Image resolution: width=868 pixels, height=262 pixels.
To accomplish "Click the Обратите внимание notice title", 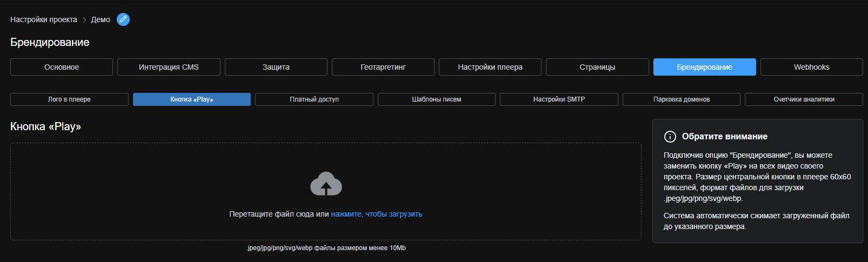I will coord(724,137).
